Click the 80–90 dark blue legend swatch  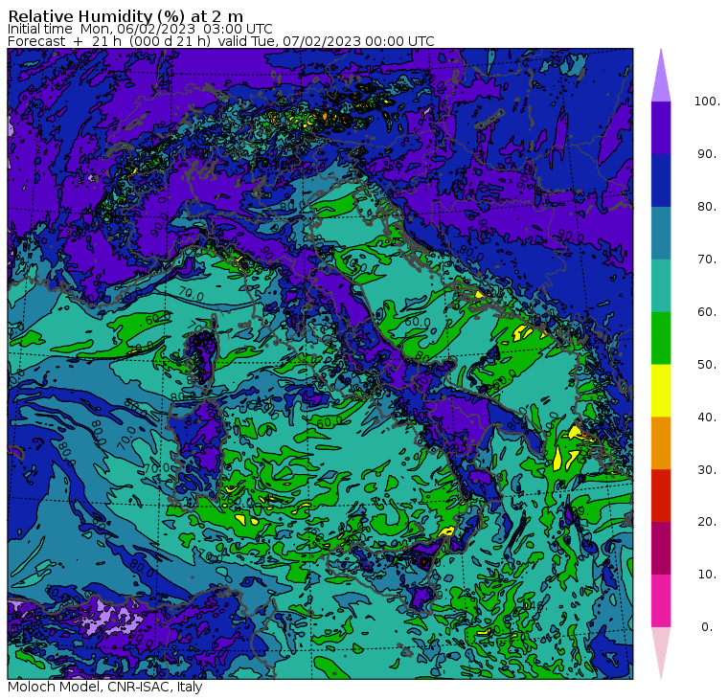(x=661, y=180)
